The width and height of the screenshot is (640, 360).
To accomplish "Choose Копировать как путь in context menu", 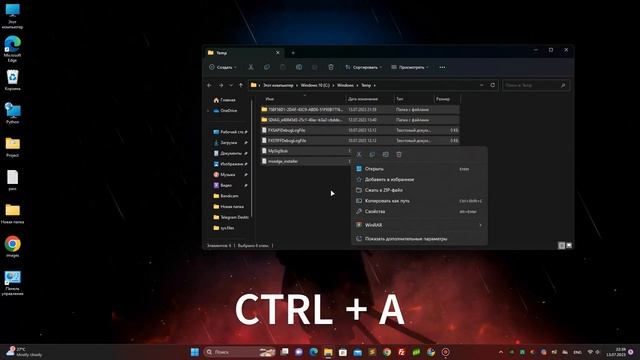I will click(x=419, y=201).
